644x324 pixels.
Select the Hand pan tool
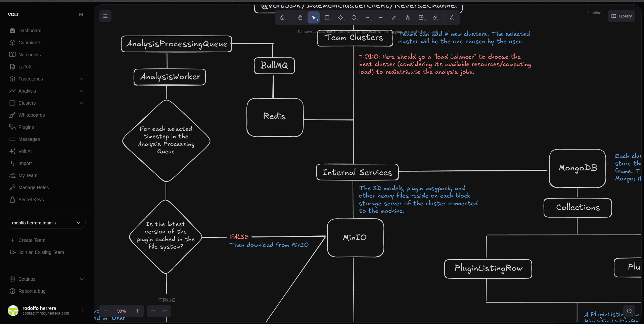[x=300, y=17]
